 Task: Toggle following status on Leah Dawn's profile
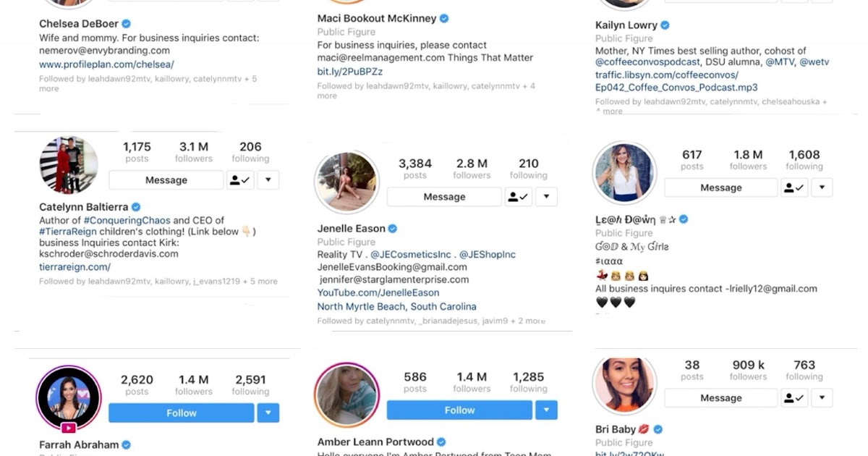tap(794, 187)
